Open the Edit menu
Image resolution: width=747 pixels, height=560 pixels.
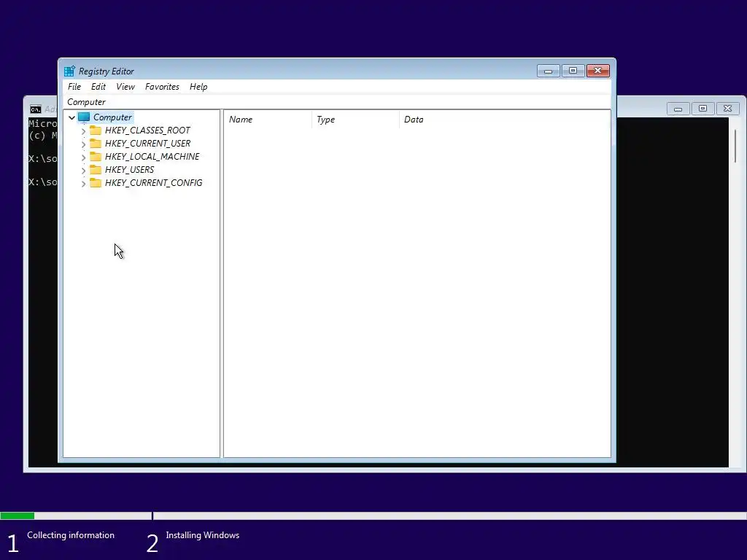[98, 87]
